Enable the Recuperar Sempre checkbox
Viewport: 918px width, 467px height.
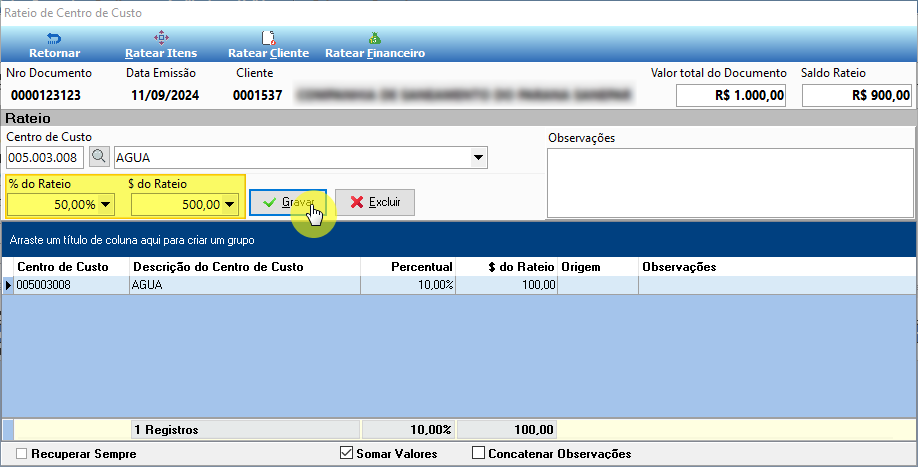22,454
